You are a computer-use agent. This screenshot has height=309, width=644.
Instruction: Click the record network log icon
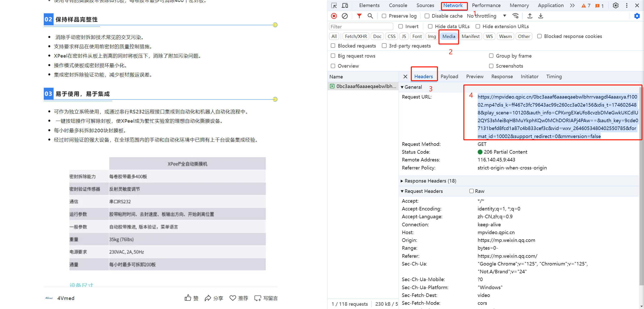coord(334,16)
